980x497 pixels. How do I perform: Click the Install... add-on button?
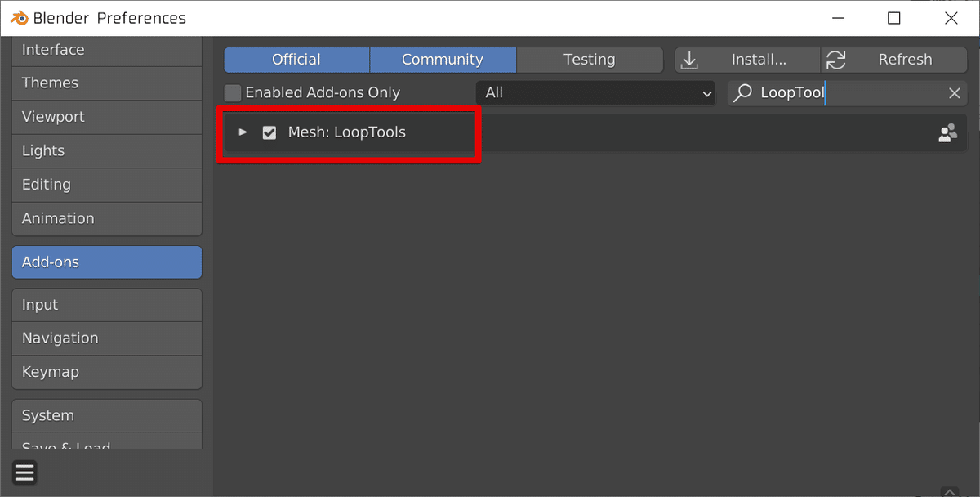coord(747,60)
